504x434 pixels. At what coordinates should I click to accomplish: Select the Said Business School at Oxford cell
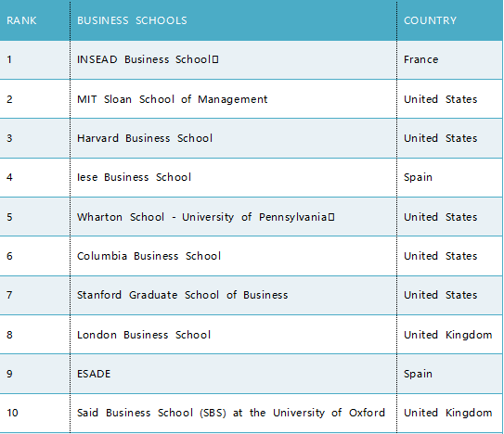click(x=231, y=413)
